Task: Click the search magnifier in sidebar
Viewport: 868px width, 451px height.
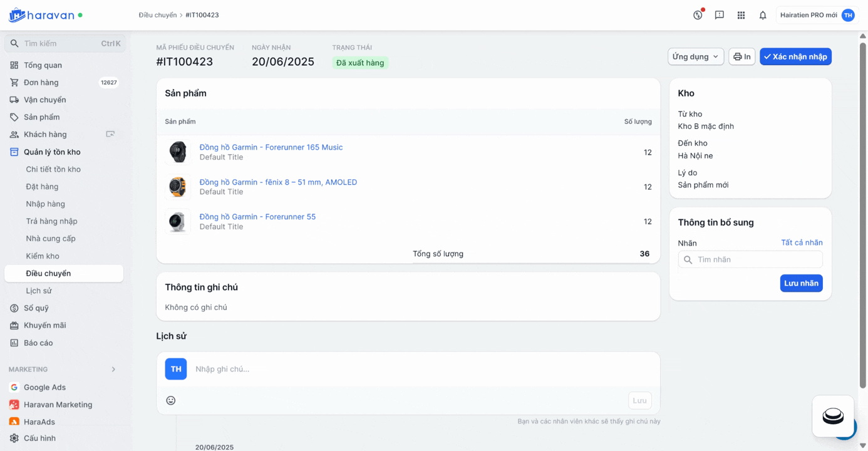Action: pyautogui.click(x=14, y=43)
